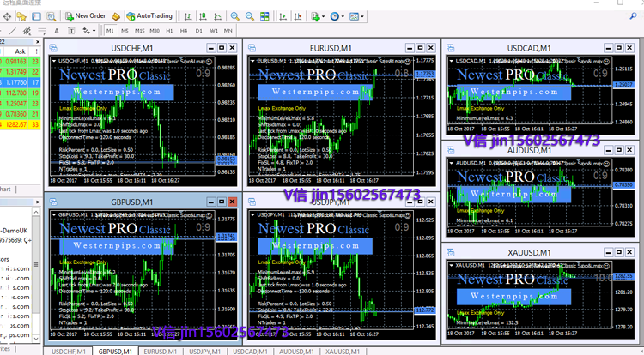Expand one-click trading triangle in GBPUSD chart

[x=54, y=215]
